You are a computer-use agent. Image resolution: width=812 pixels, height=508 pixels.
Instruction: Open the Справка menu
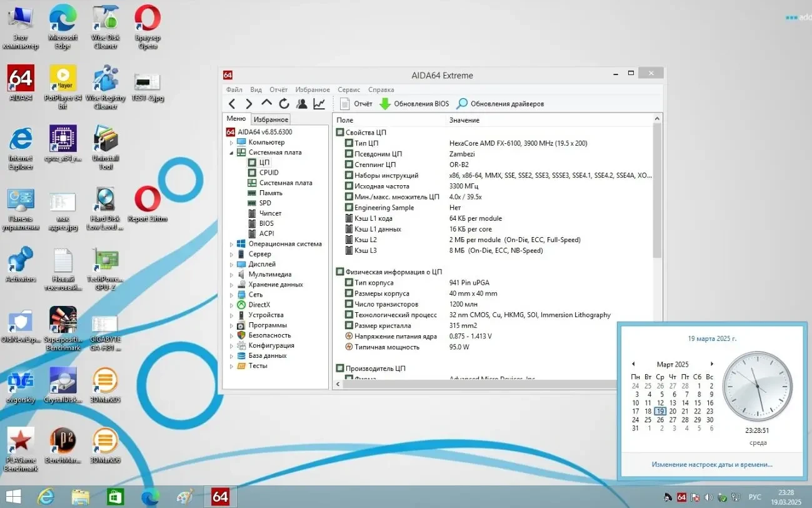[381, 89]
